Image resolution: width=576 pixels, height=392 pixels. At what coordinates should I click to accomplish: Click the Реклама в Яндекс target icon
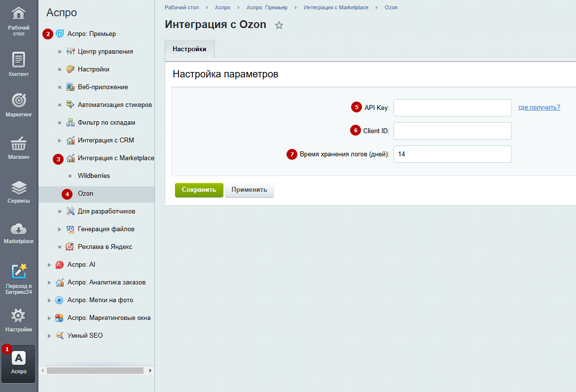coord(70,247)
